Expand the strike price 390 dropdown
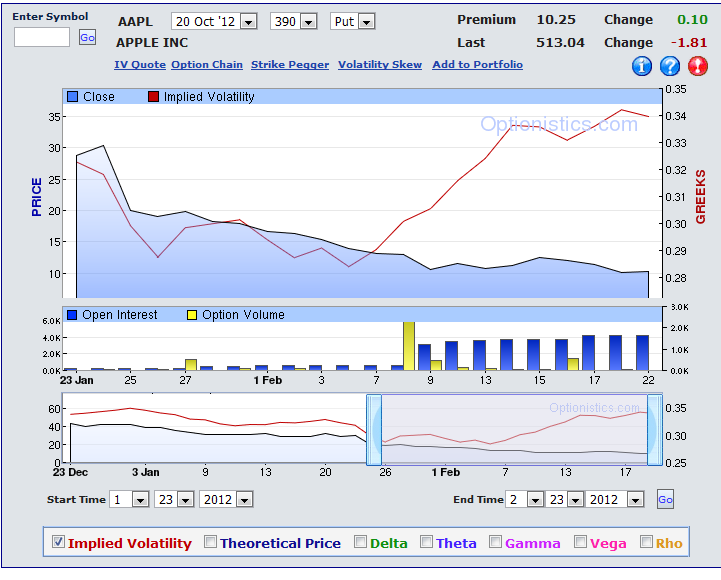The height and width of the screenshot is (580, 721). click(x=309, y=22)
